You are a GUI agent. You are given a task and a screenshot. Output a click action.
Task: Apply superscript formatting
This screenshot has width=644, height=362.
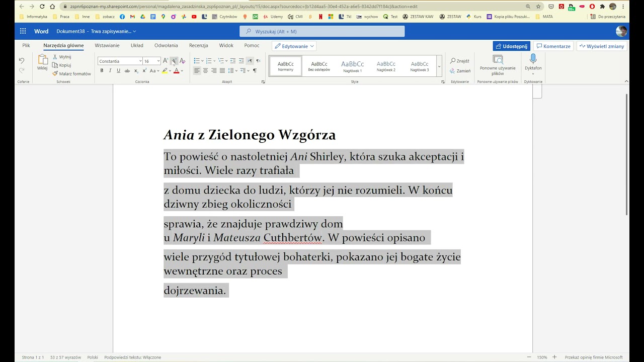(x=144, y=71)
